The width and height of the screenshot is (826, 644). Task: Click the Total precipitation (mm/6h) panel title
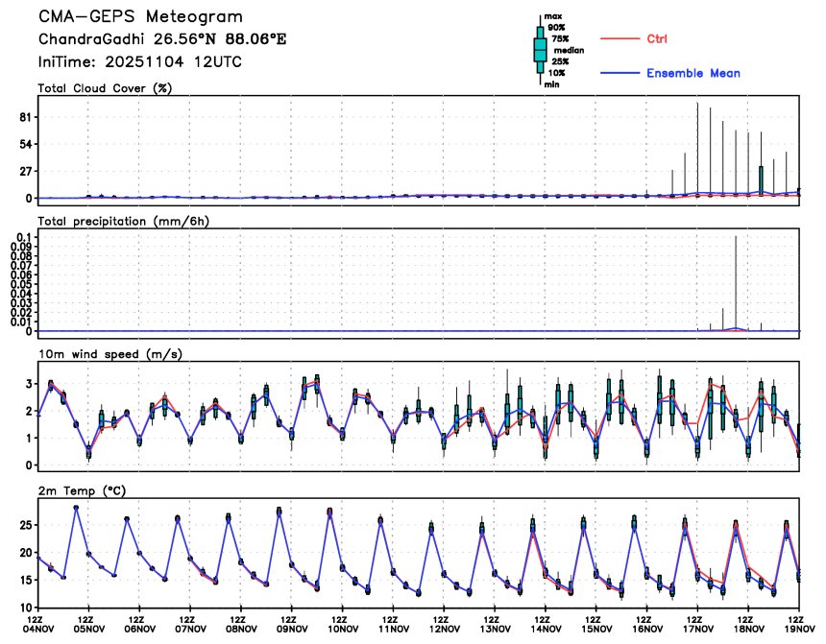click(x=123, y=222)
